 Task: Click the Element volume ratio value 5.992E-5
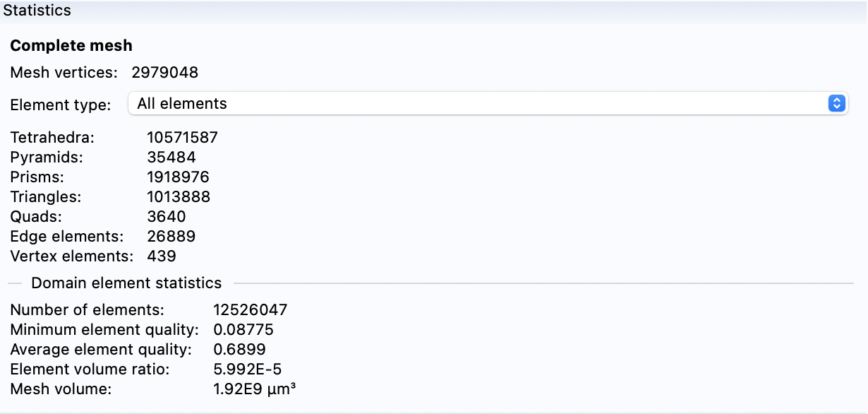(248, 369)
